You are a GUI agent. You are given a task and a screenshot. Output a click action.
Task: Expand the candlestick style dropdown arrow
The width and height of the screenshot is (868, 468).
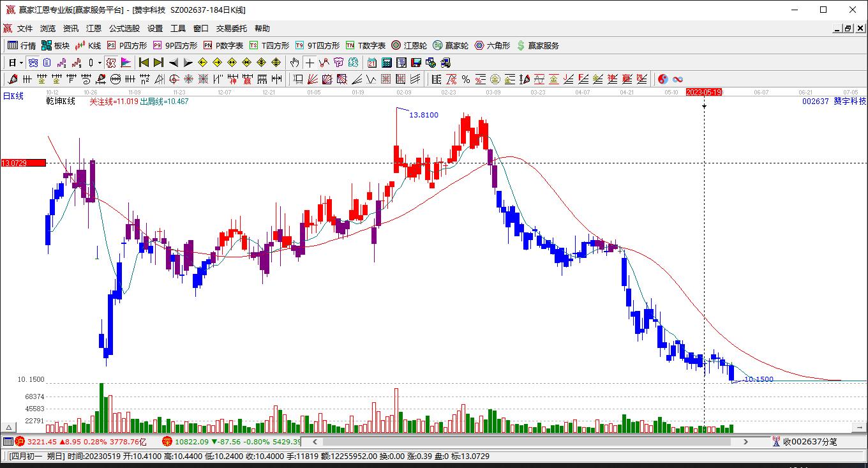tap(100, 63)
